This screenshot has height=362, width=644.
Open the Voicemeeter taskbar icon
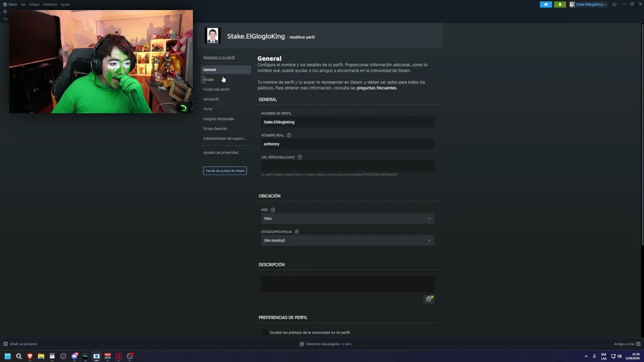click(x=108, y=356)
